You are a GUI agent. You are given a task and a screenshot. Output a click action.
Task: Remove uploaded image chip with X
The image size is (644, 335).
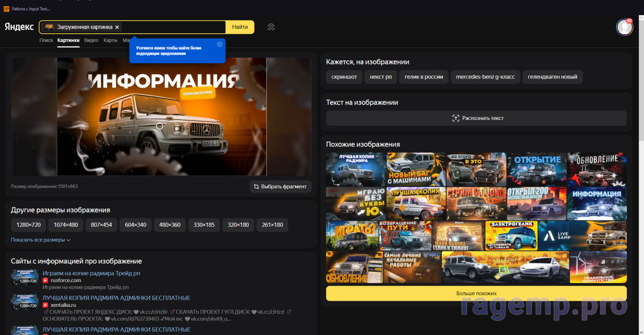pyautogui.click(x=117, y=27)
